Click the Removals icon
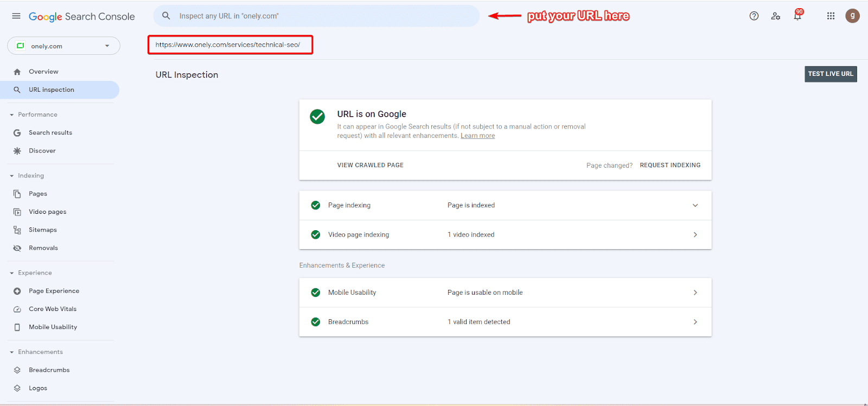868x406 pixels. point(17,248)
